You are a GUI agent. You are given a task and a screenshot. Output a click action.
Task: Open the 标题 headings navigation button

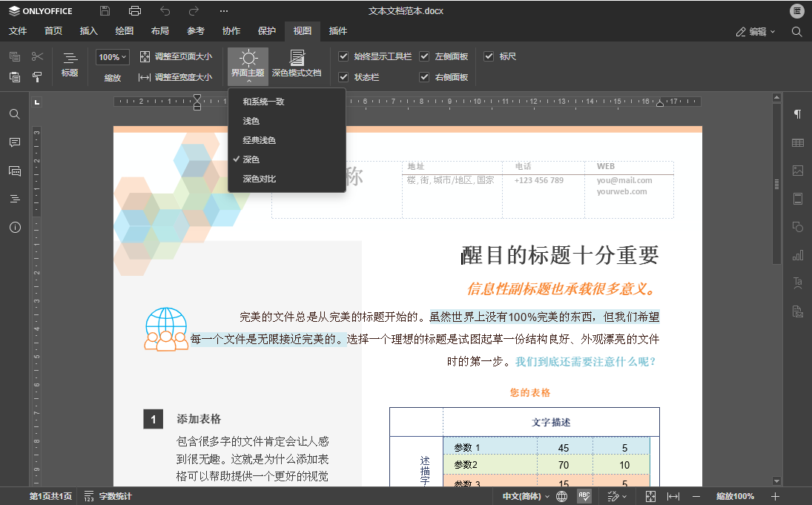(70, 65)
